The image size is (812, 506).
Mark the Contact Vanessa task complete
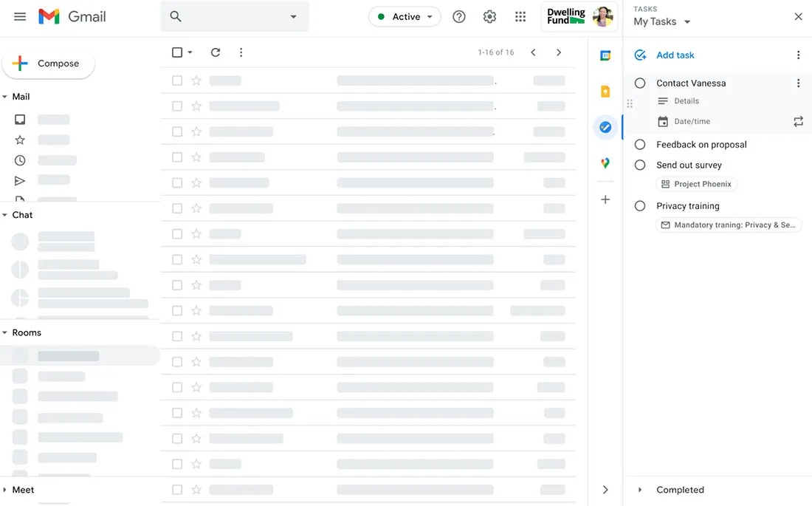(x=639, y=83)
